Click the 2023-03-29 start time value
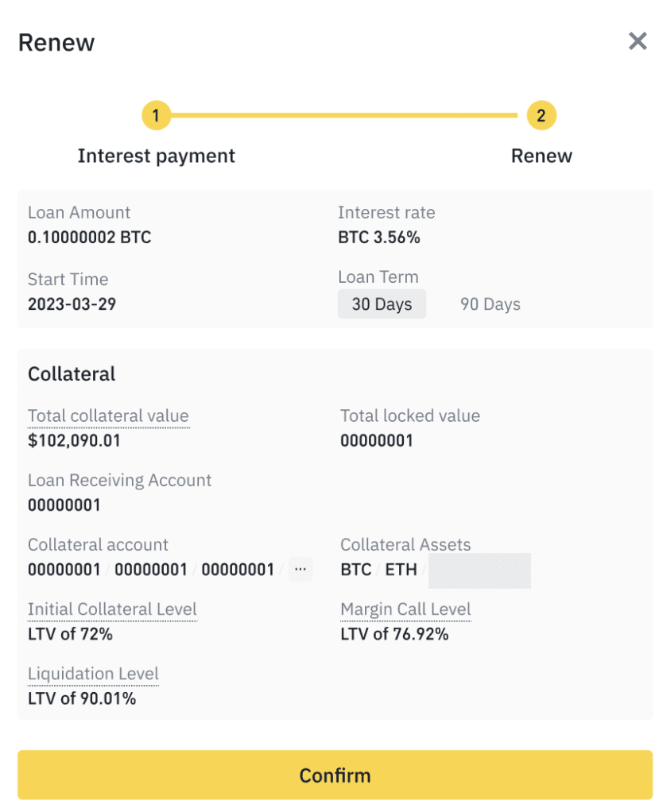This screenshot has width=663, height=812. coord(72,304)
